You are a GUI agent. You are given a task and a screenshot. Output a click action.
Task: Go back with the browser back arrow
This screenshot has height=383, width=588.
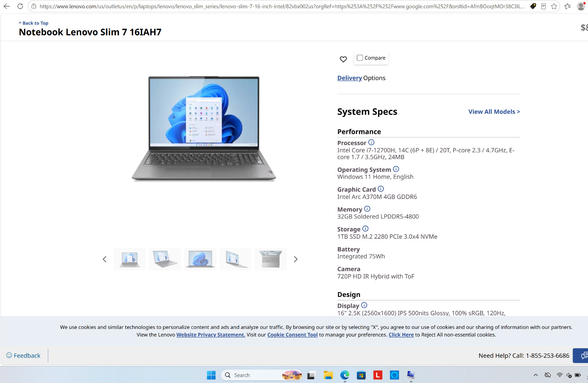point(7,6)
